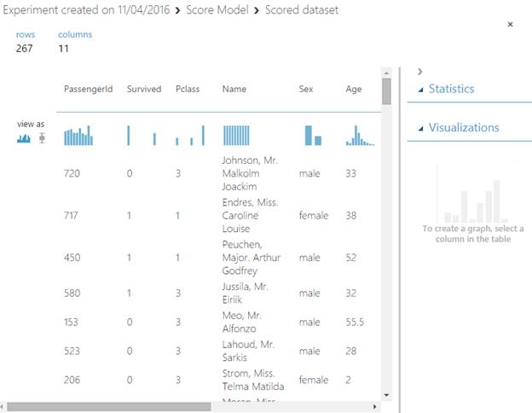Open the PassengerId column histogram

tap(78, 136)
